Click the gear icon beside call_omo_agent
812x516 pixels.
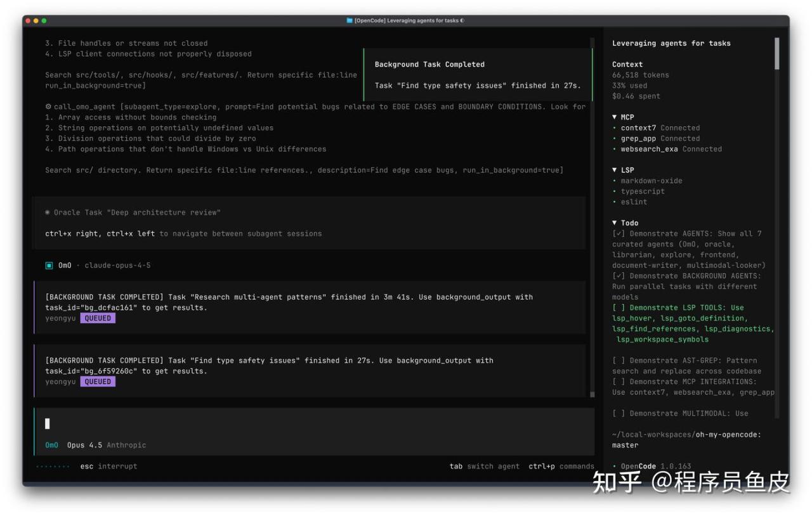(48, 106)
